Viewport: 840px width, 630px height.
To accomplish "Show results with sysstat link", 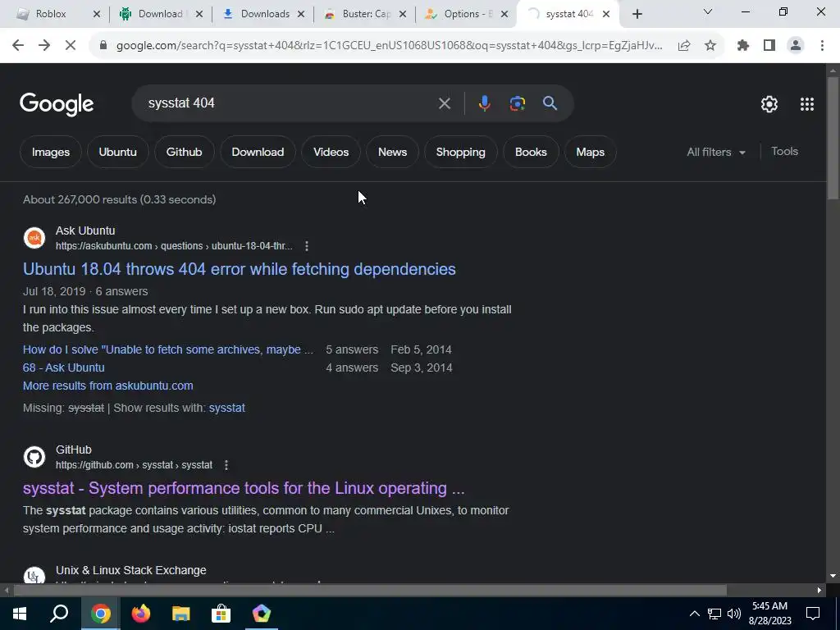I will (x=226, y=409).
